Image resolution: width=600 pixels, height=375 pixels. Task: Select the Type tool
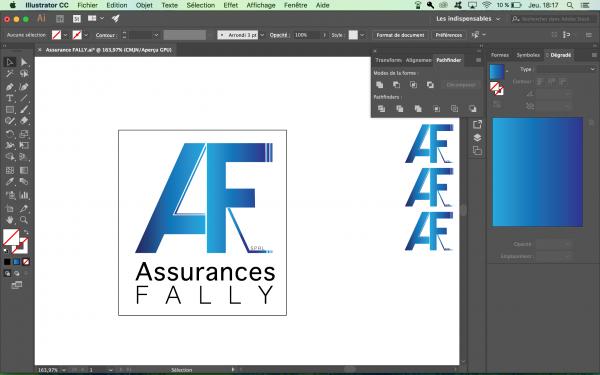point(10,98)
